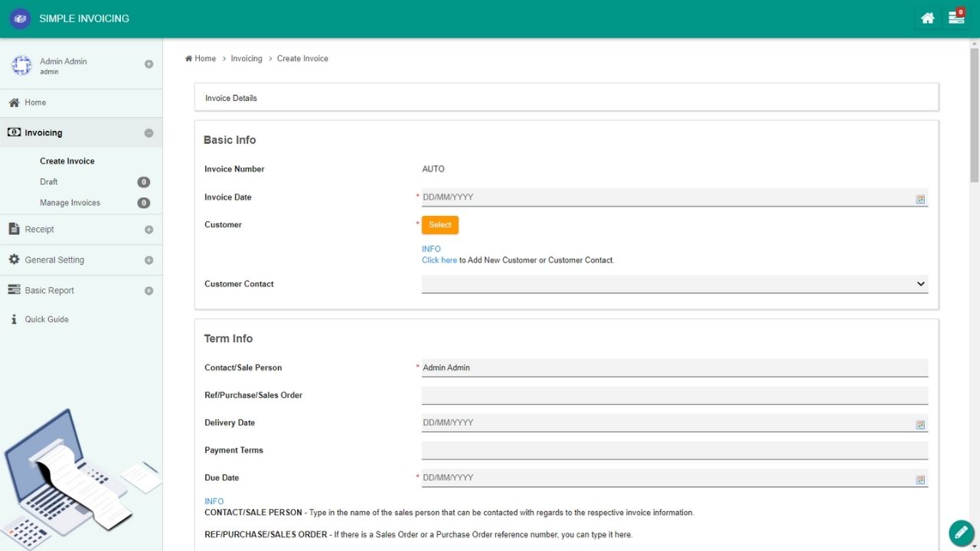The width and height of the screenshot is (980, 551).
Task: Open Due Date calendar picker icon
Action: click(x=920, y=480)
